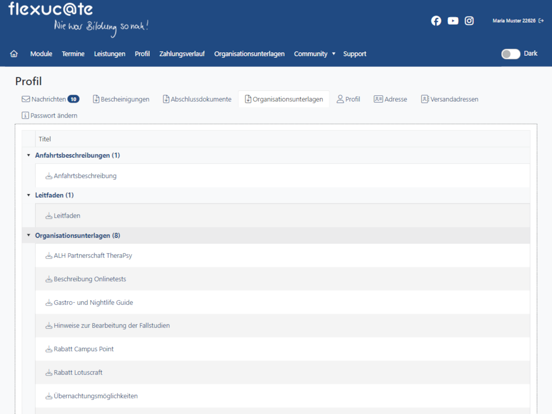Click download icon for ALH Partnerschaft TheraPsy
552x414 pixels.
point(49,256)
